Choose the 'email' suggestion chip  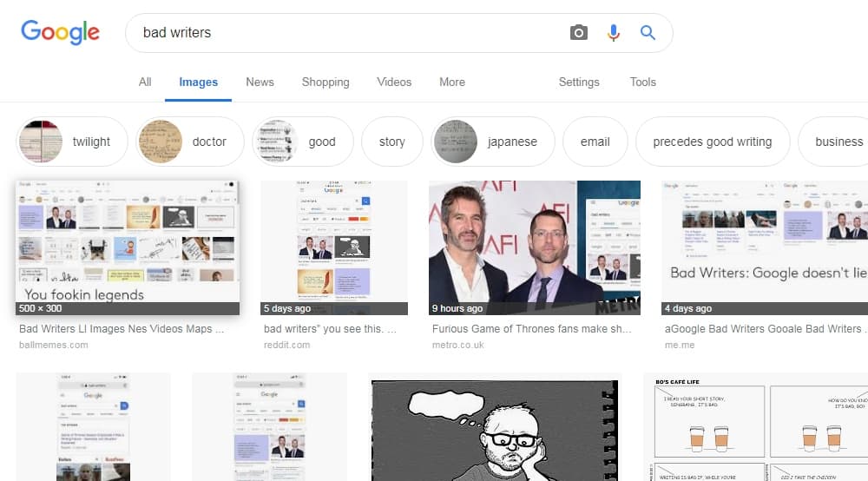pos(595,142)
